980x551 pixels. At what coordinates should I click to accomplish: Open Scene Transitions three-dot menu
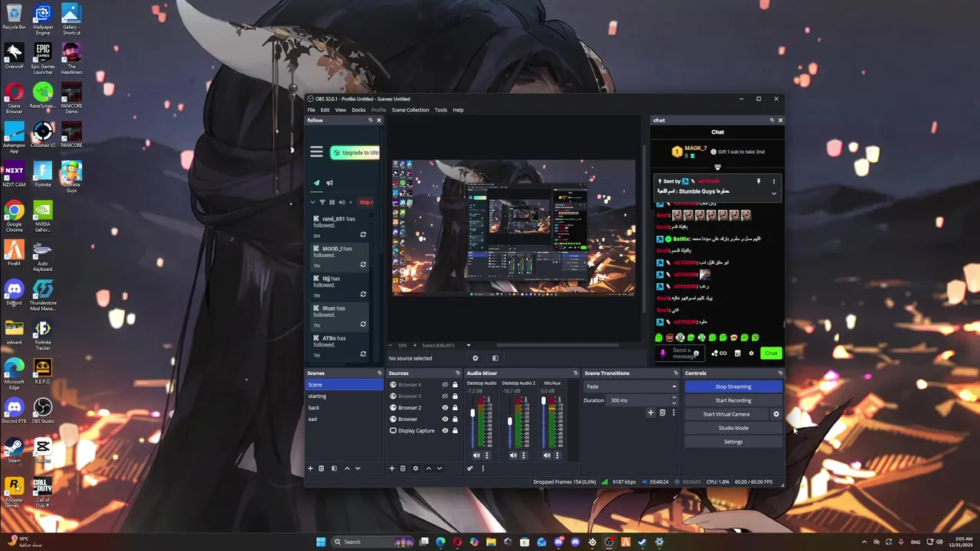pyautogui.click(x=673, y=412)
